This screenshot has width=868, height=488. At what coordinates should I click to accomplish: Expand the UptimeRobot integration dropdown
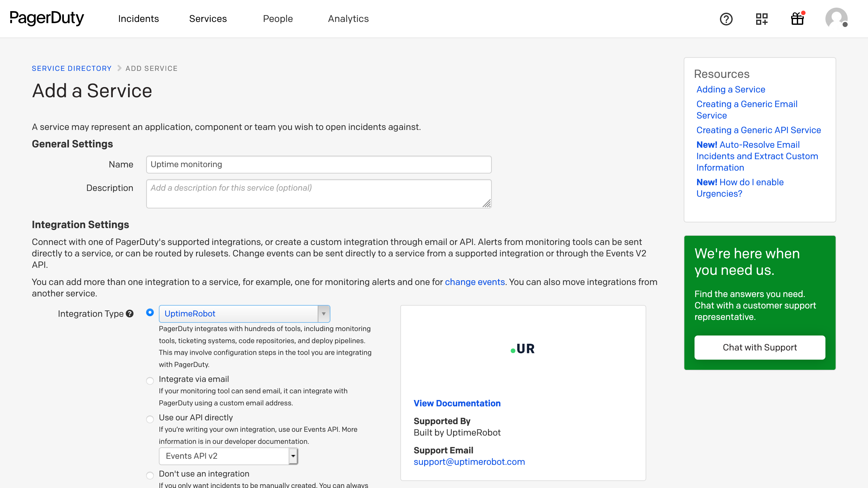pyautogui.click(x=244, y=314)
